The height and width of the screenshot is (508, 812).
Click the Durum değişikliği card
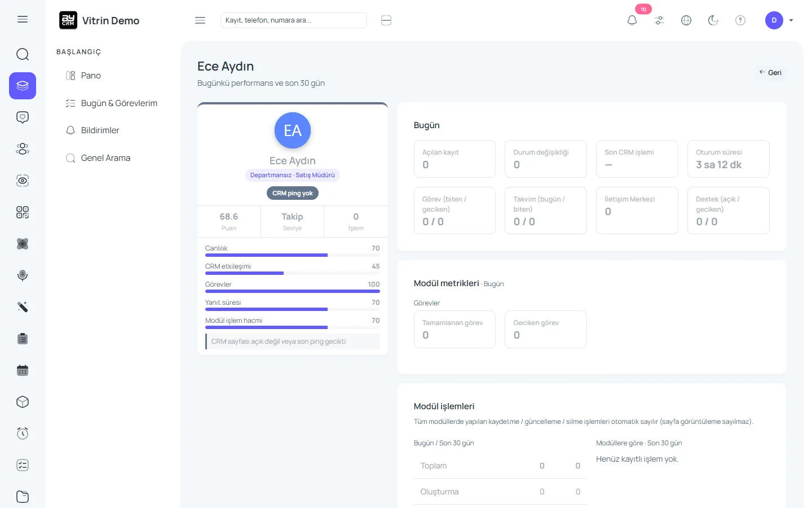[546, 159]
